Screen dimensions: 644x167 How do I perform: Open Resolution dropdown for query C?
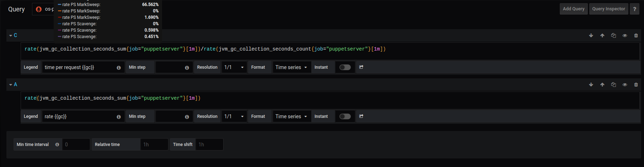coord(235,67)
